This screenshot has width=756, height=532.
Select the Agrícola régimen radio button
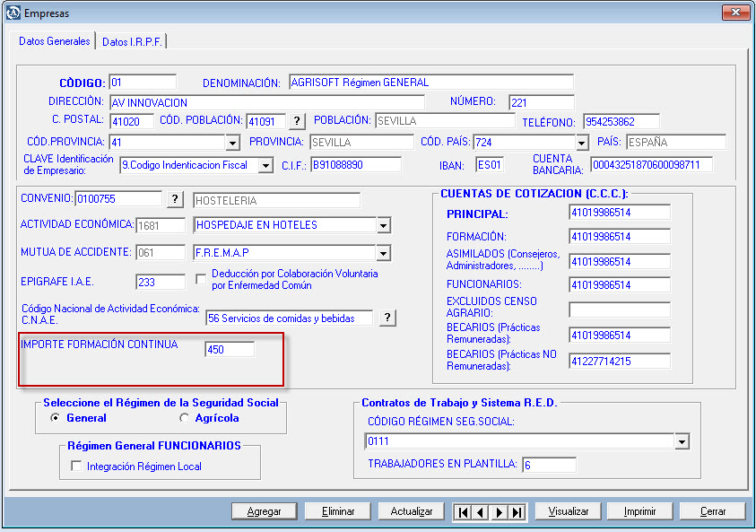pyautogui.click(x=185, y=418)
